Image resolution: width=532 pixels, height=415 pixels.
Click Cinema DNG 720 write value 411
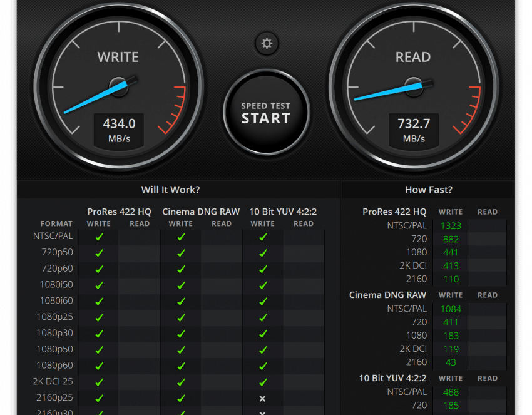(x=451, y=322)
